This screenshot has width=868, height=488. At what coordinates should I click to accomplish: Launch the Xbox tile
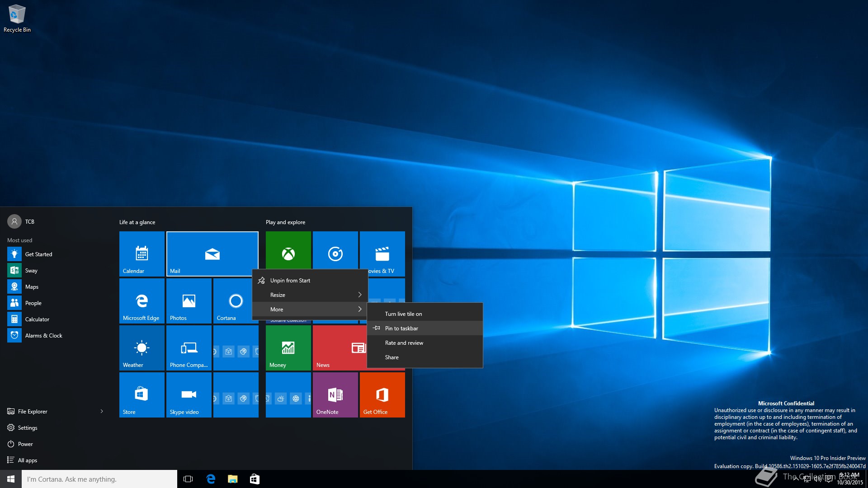[288, 250]
